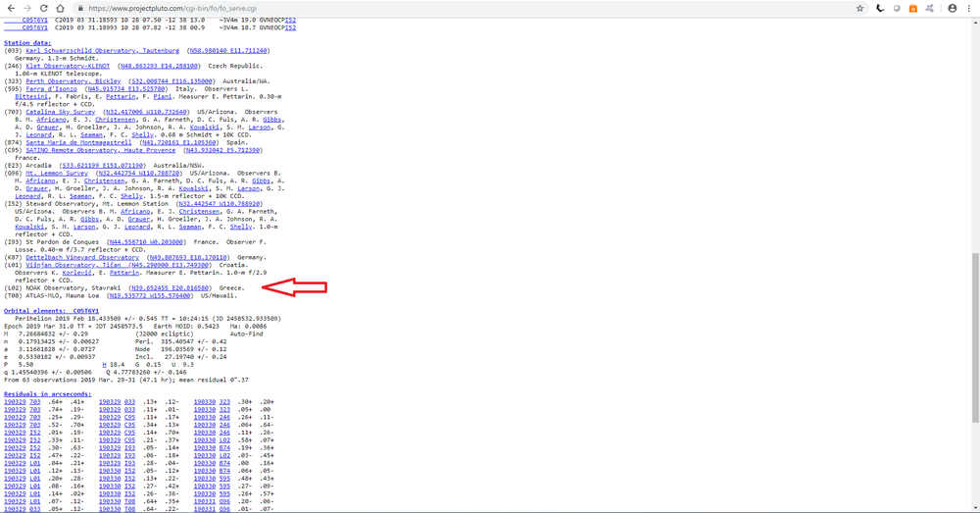Bookmark this page with the star icon
The height and width of the screenshot is (513, 980).
[859, 7]
